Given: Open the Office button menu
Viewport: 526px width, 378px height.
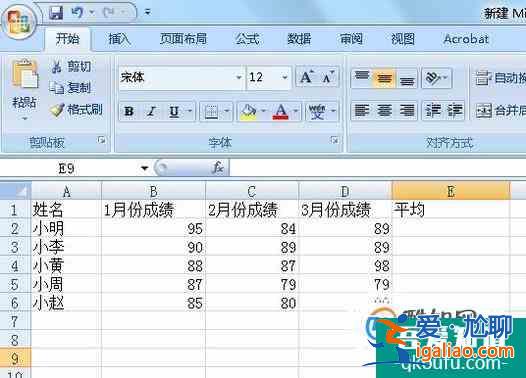Looking at the screenshot, I should point(18,22).
